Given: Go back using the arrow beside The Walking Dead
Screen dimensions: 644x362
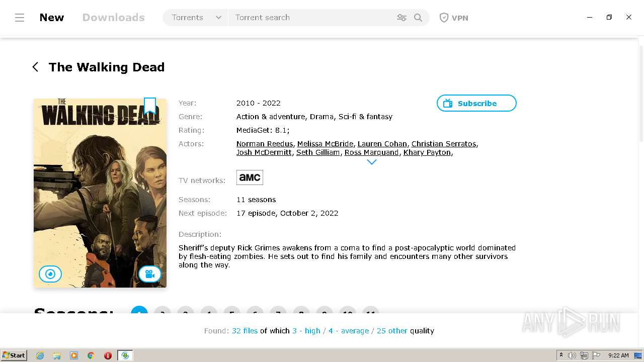Looking at the screenshot, I should pyautogui.click(x=35, y=67).
